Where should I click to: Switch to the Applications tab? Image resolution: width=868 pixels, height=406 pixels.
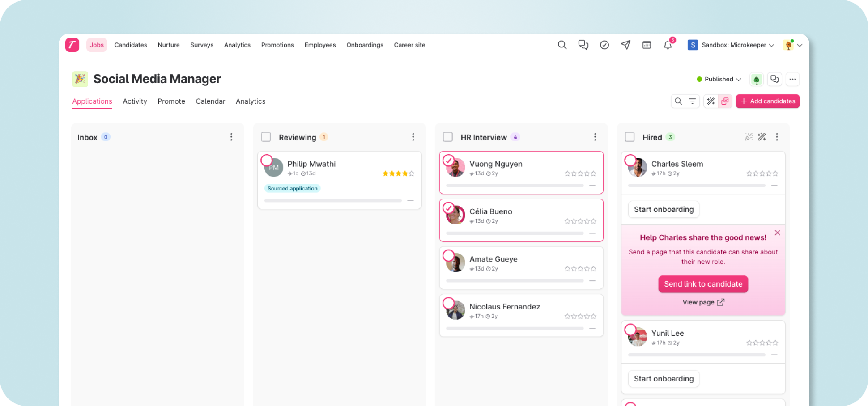[x=92, y=101]
